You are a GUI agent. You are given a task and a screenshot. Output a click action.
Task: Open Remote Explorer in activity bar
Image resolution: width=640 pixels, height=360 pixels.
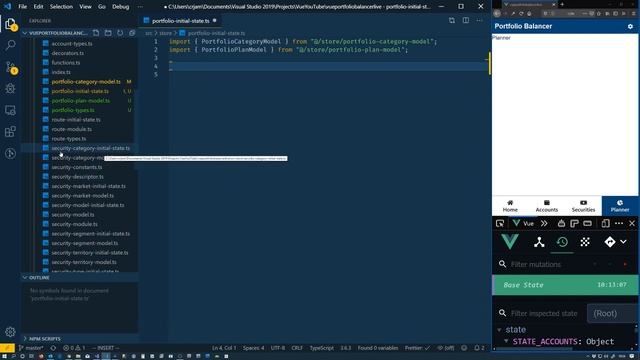(10, 110)
